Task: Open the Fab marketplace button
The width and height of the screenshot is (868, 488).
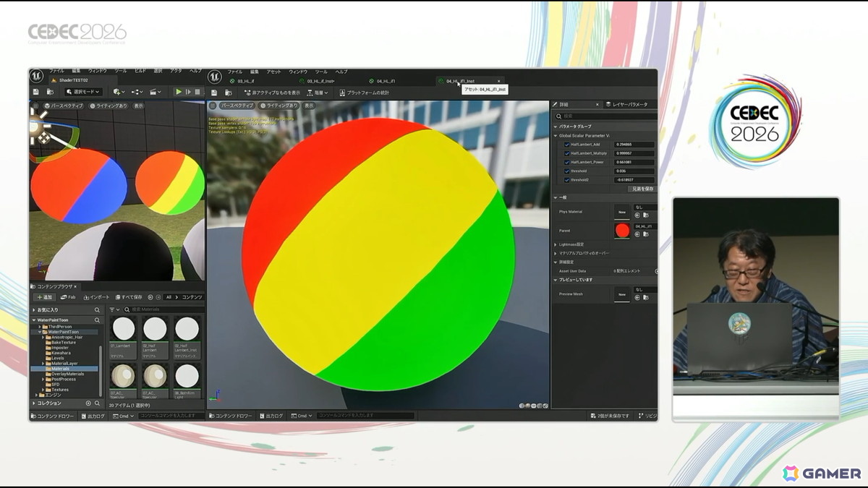Action: pos(69,297)
